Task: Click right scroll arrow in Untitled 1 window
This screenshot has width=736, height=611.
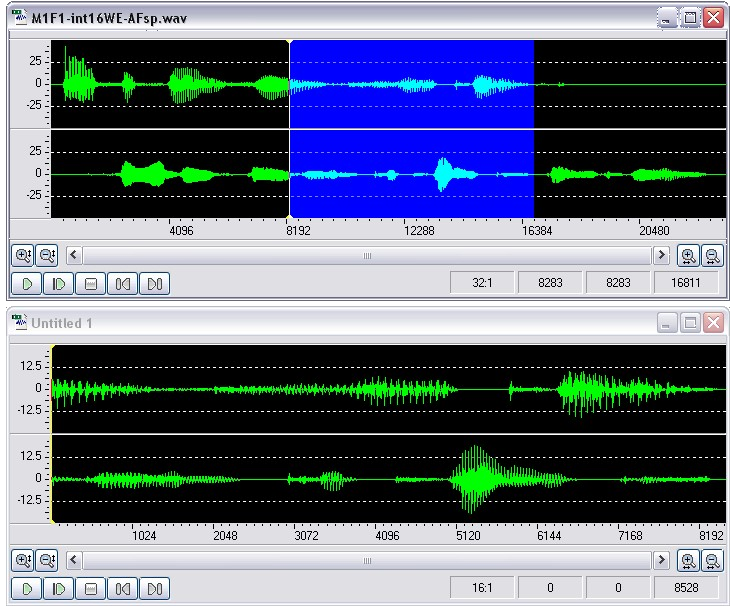Action: coord(661,560)
